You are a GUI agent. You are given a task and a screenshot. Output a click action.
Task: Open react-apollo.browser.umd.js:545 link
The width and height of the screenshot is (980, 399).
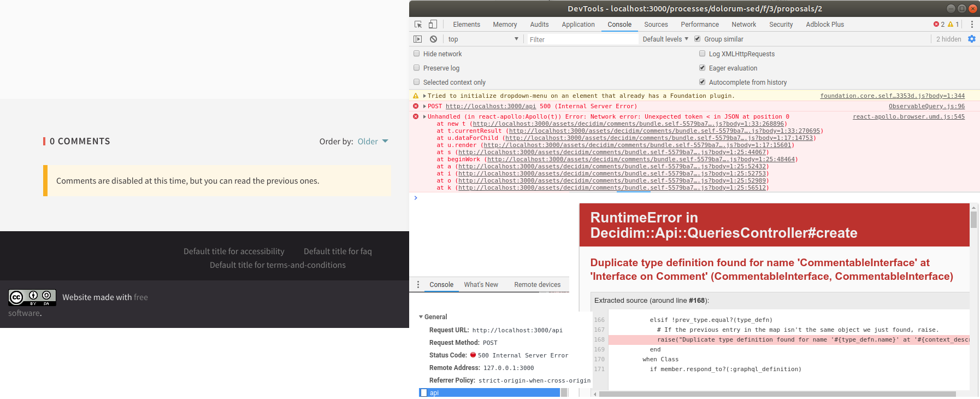(909, 116)
